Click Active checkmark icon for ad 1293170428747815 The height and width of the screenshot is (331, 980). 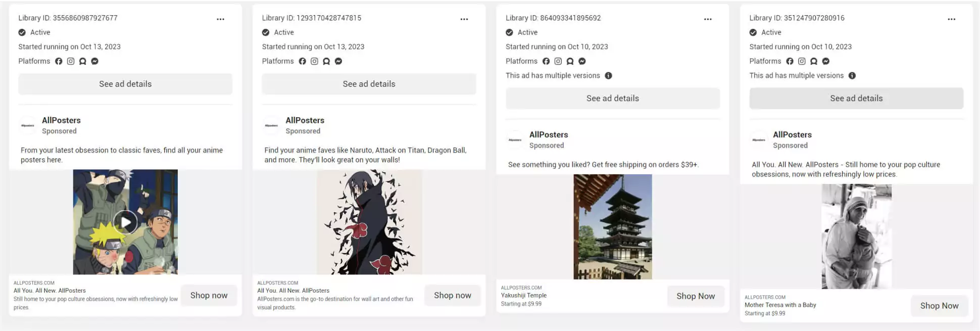[x=266, y=32]
